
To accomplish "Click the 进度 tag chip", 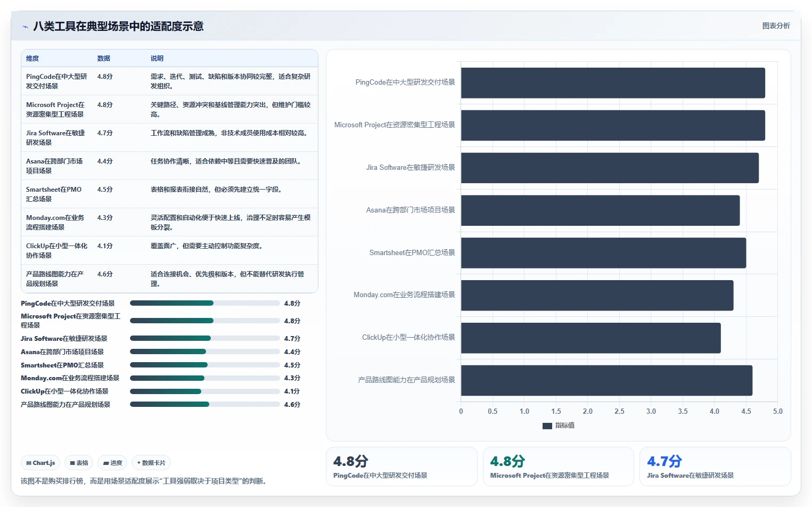I will click(113, 463).
